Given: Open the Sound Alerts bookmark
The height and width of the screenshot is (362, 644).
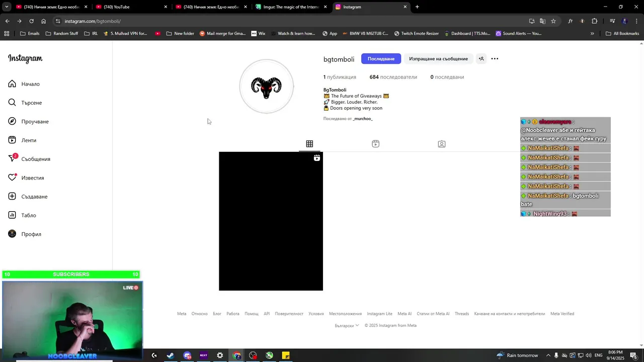Looking at the screenshot, I should tap(519, 34).
